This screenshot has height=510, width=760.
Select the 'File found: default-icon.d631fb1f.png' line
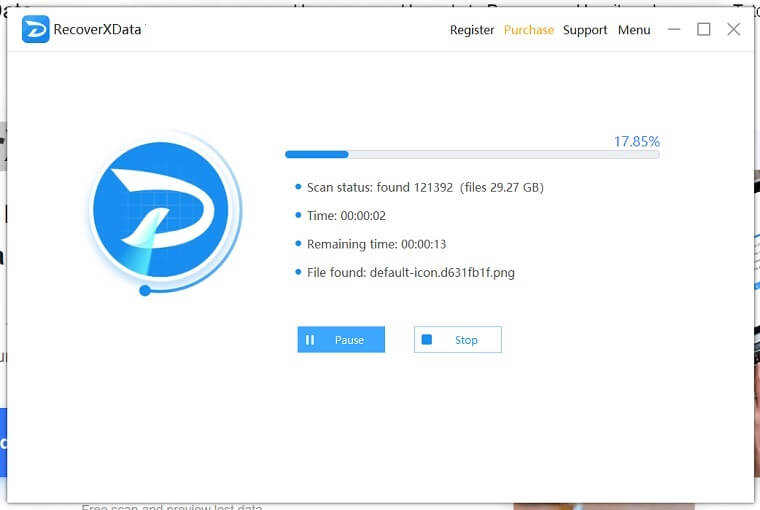(411, 272)
